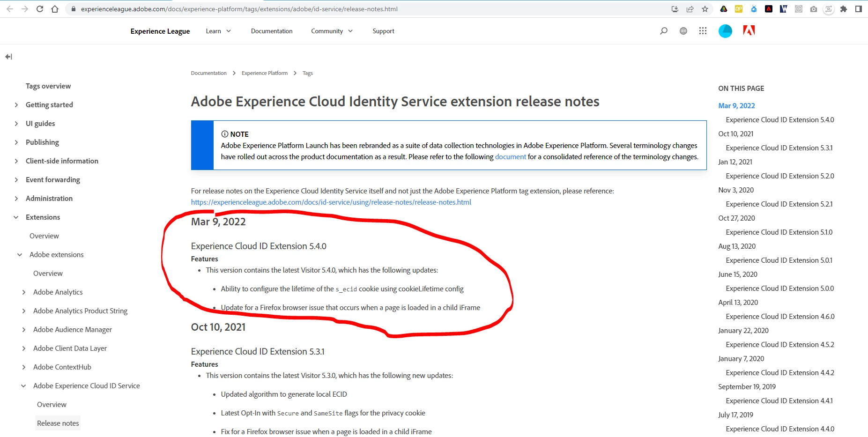The height and width of the screenshot is (437, 868).
Task: Expand the Publishing section
Action: (x=16, y=142)
